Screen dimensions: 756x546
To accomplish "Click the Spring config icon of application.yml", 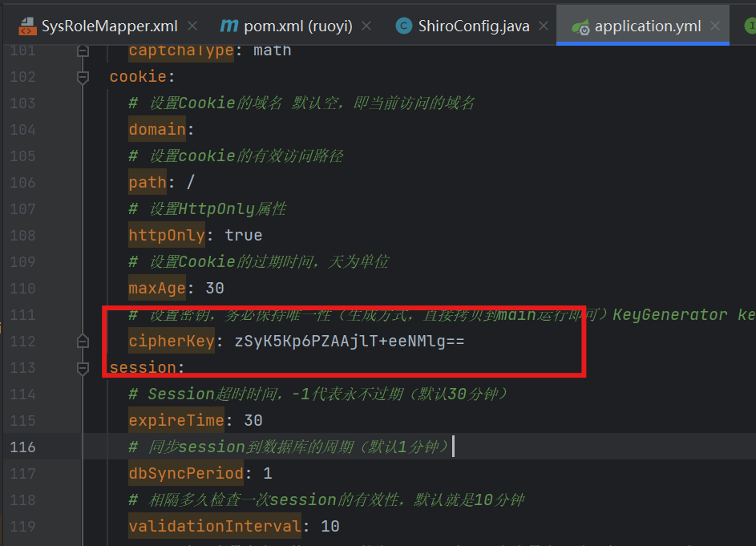I will 580,27.
